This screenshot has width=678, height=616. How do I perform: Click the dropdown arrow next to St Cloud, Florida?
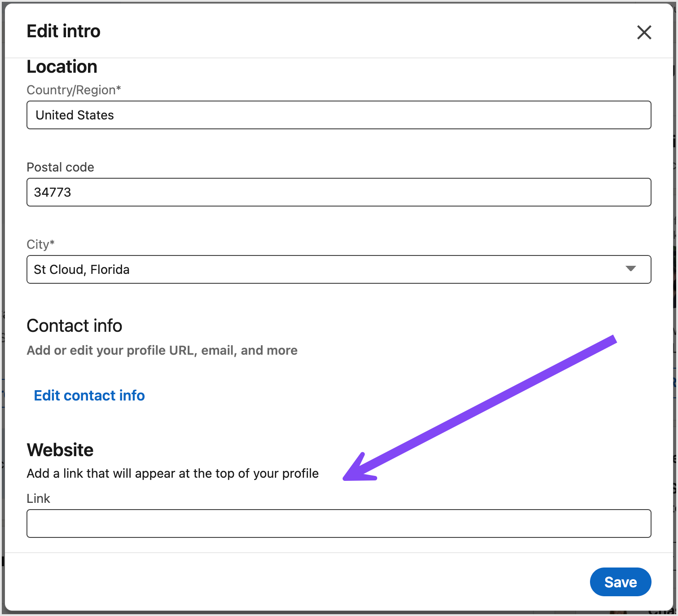click(x=631, y=269)
